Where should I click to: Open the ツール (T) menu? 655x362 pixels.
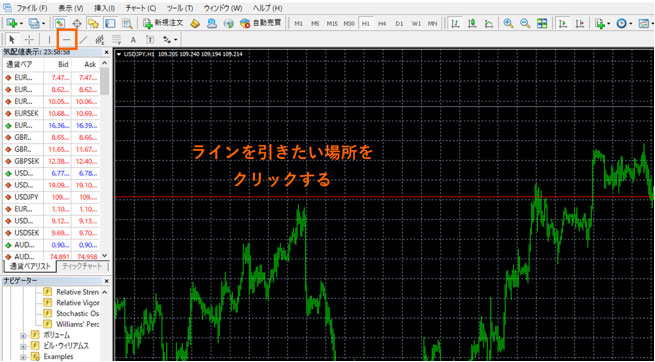tap(180, 8)
